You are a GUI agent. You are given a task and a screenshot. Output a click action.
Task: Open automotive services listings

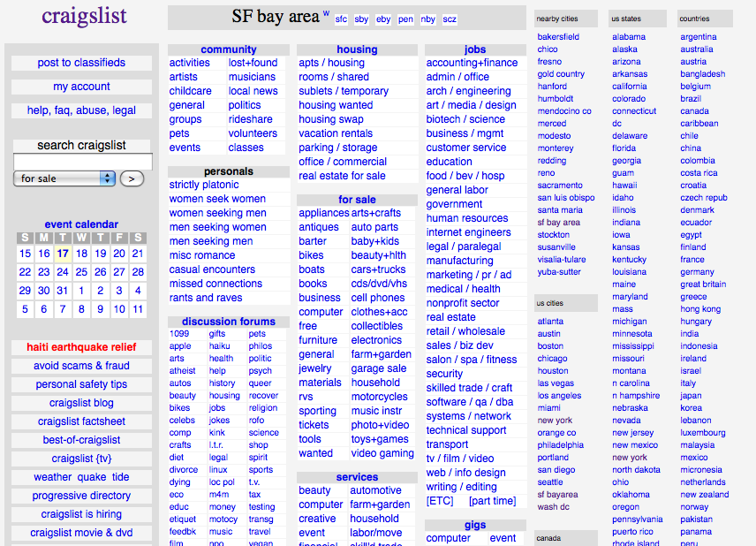coord(375,490)
